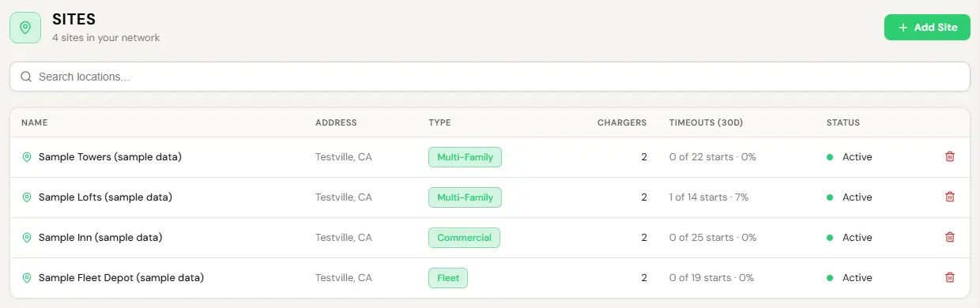Open Sample Inn (sample data) site
980x308 pixels.
tap(100, 238)
